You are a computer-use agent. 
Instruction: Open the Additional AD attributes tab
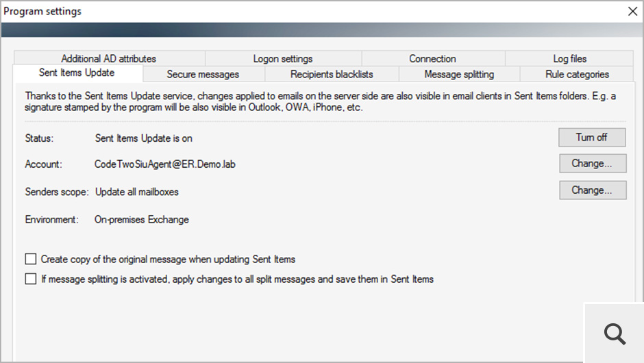tap(109, 58)
